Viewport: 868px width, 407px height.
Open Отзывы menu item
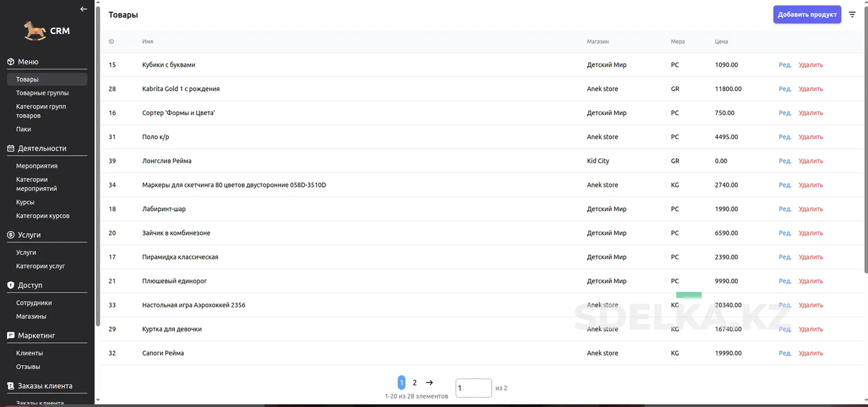[x=28, y=367]
